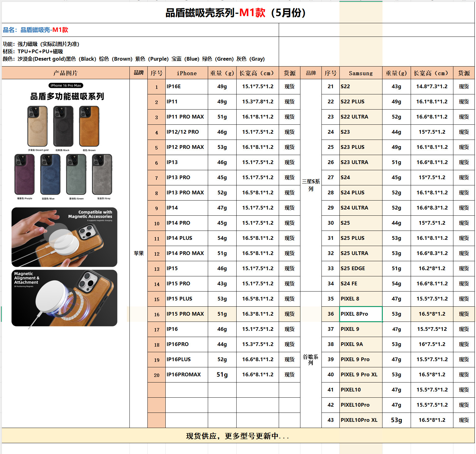This screenshot has width=476, height=454.
Task: Click the 53g weight in the PIXEL10Pro XL row
Action: [396, 420]
